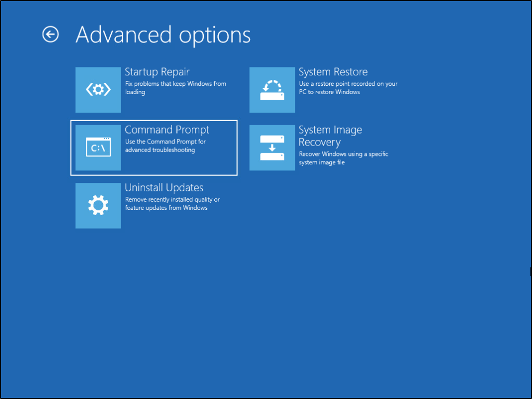
Task: Click the empty blue background below the tiles
Action: point(260,312)
